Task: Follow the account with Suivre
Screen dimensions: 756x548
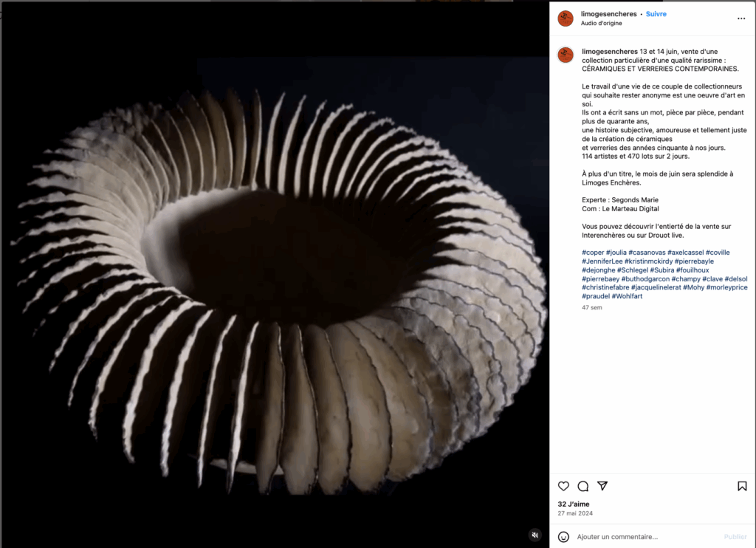Action: 656,14
